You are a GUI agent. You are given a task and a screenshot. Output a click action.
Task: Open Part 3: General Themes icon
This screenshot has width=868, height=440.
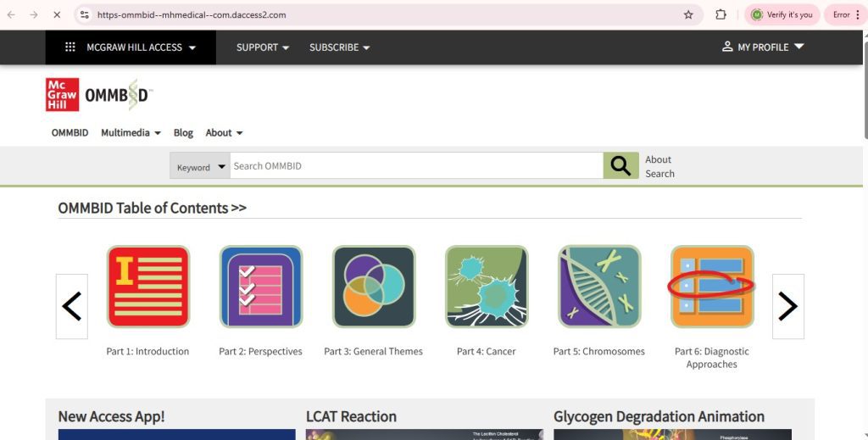click(374, 287)
